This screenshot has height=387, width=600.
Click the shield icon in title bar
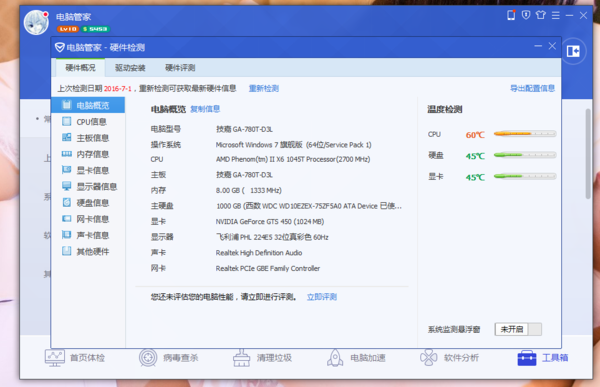point(526,15)
